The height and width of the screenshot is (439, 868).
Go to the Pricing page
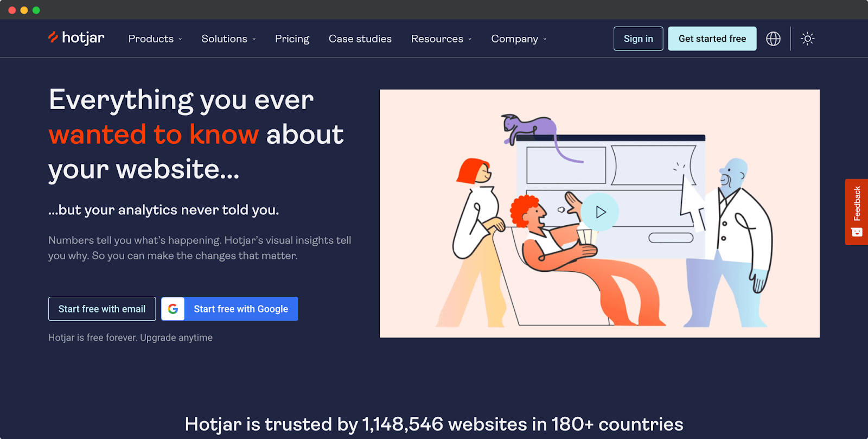[292, 39]
